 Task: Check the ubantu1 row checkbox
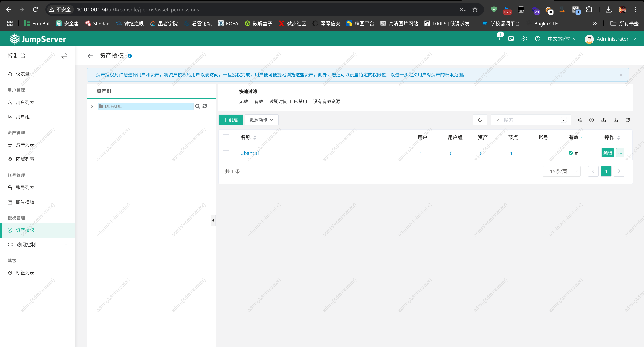point(226,153)
